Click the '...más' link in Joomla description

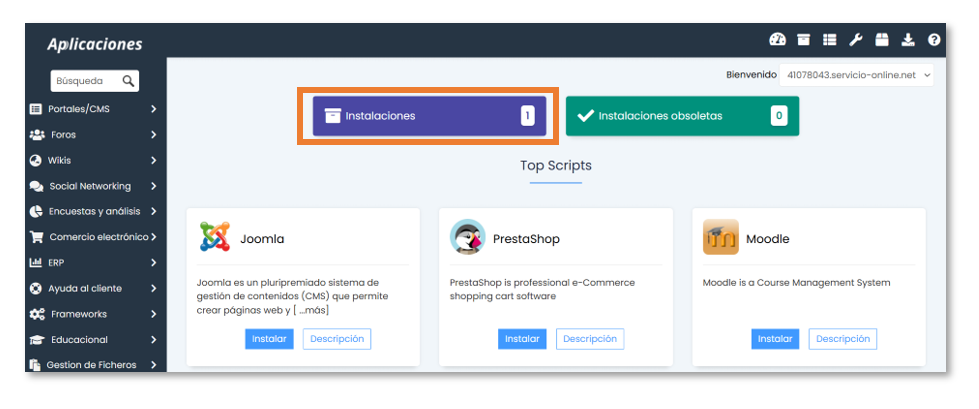pos(314,310)
